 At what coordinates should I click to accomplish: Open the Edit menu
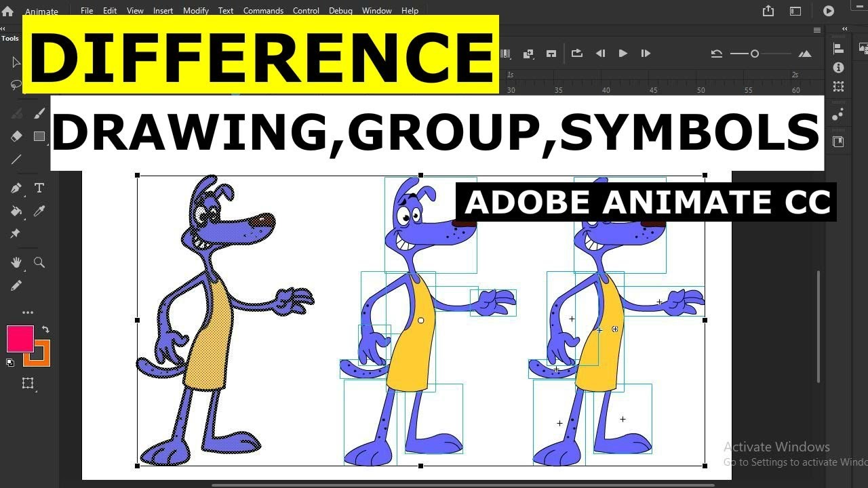pos(110,11)
